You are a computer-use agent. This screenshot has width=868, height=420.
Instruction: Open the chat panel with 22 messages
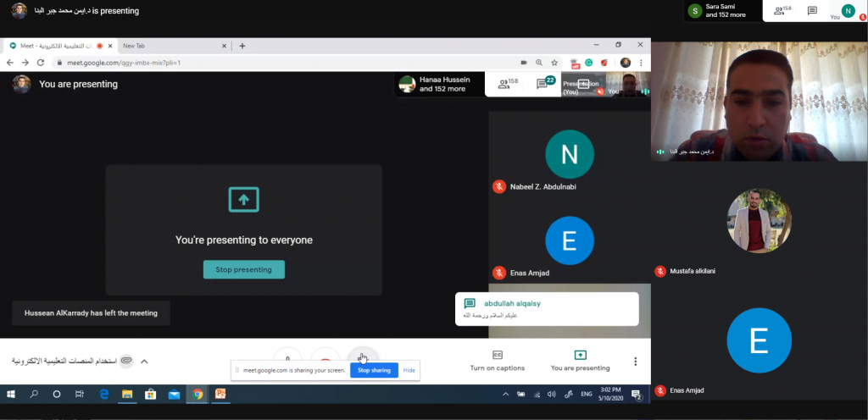click(543, 84)
